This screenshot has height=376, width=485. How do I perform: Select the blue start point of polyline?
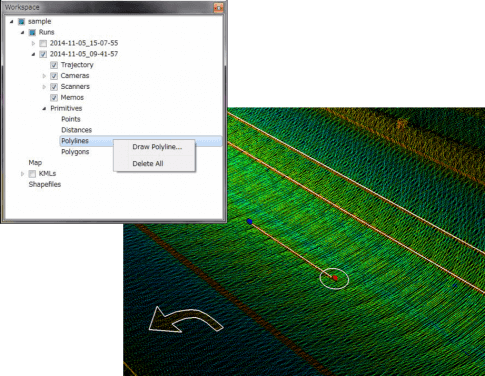(249, 221)
